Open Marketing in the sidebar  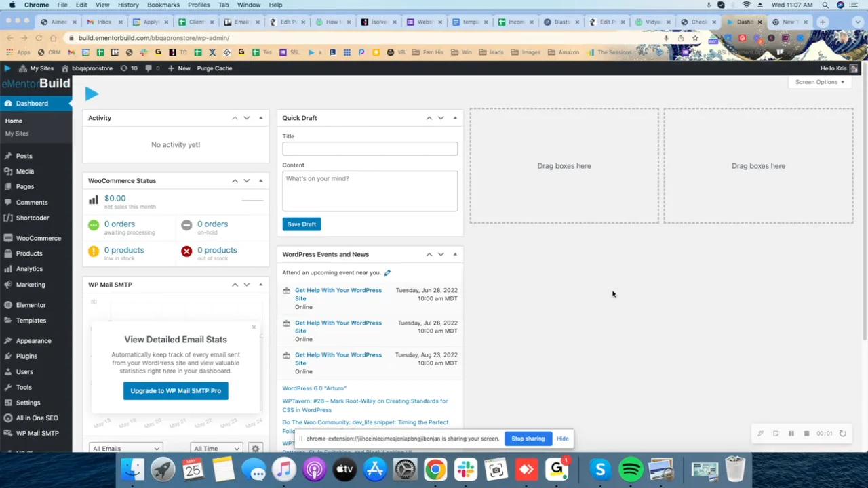pyautogui.click(x=31, y=285)
